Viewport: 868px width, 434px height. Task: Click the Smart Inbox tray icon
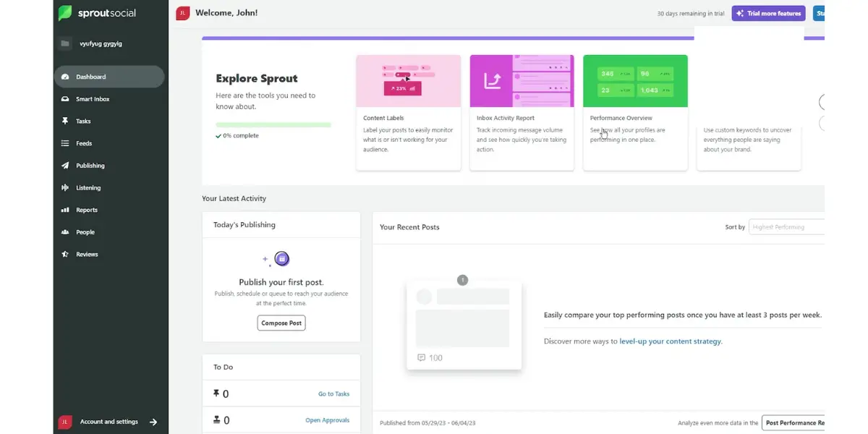65,99
